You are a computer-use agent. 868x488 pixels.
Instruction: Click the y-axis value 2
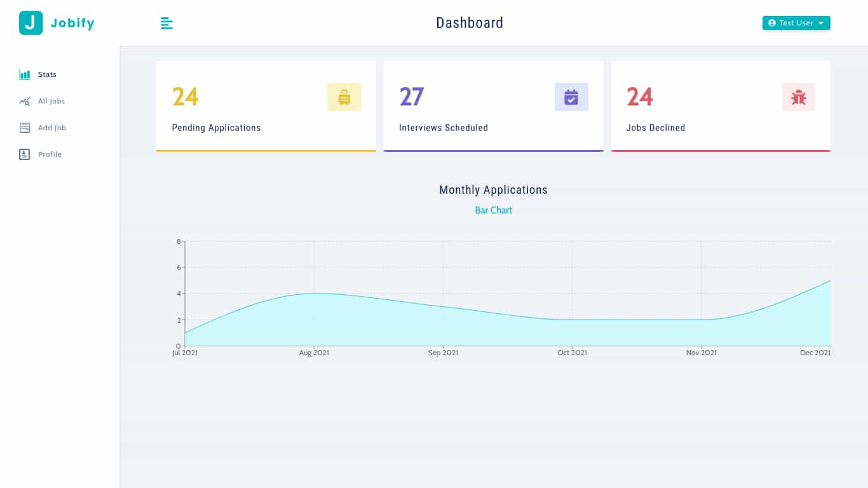pyautogui.click(x=179, y=320)
